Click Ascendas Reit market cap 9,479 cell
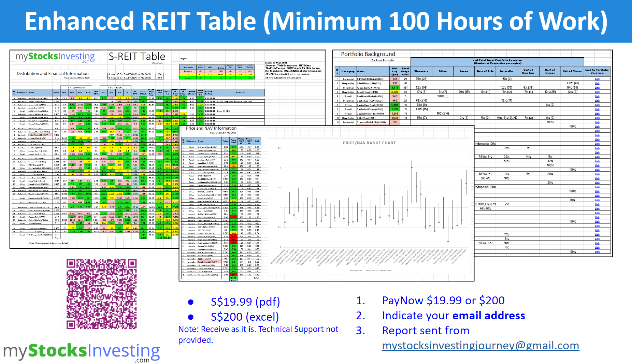632x364 pixels. pos(395,88)
